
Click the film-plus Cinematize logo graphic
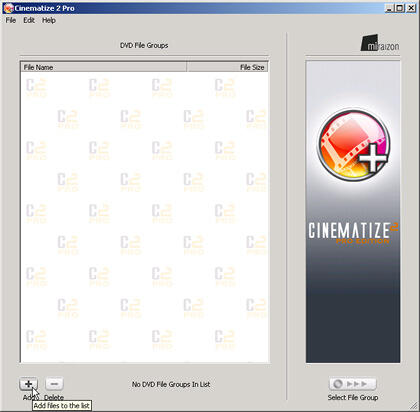point(353,145)
